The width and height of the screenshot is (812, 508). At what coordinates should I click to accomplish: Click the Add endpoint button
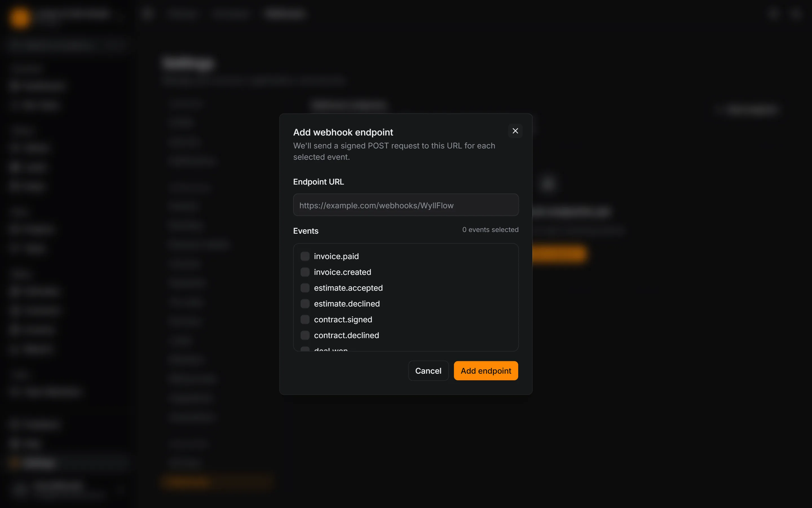pos(486,371)
